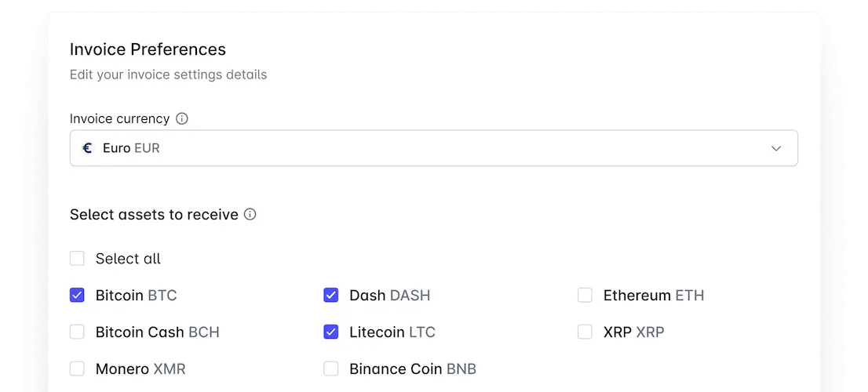Image resolution: width=868 pixels, height=392 pixels.
Task: Click the Euro symbol icon in currency field
Action: [88, 148]
